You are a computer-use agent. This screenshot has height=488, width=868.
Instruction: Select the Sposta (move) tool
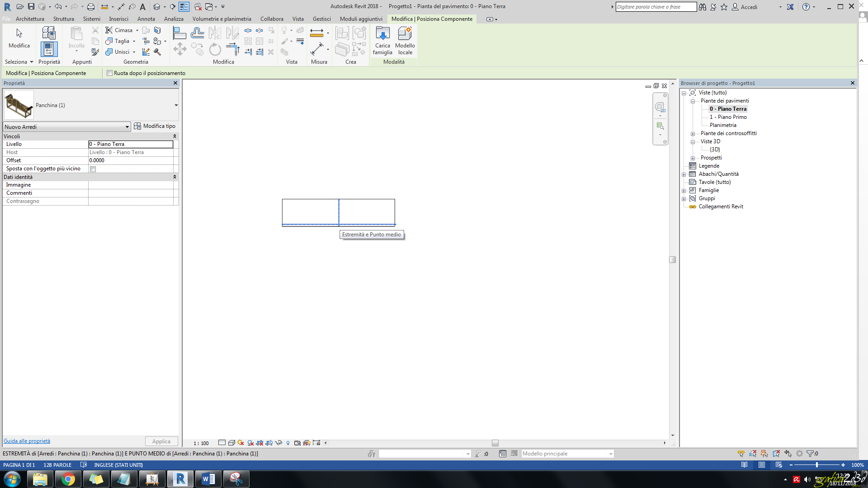[180, 49]
